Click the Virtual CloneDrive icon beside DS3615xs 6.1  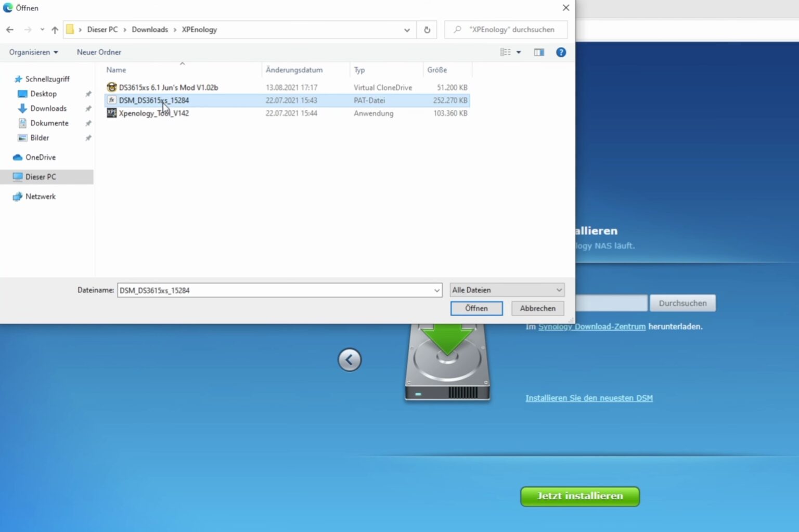pos(111,87)
